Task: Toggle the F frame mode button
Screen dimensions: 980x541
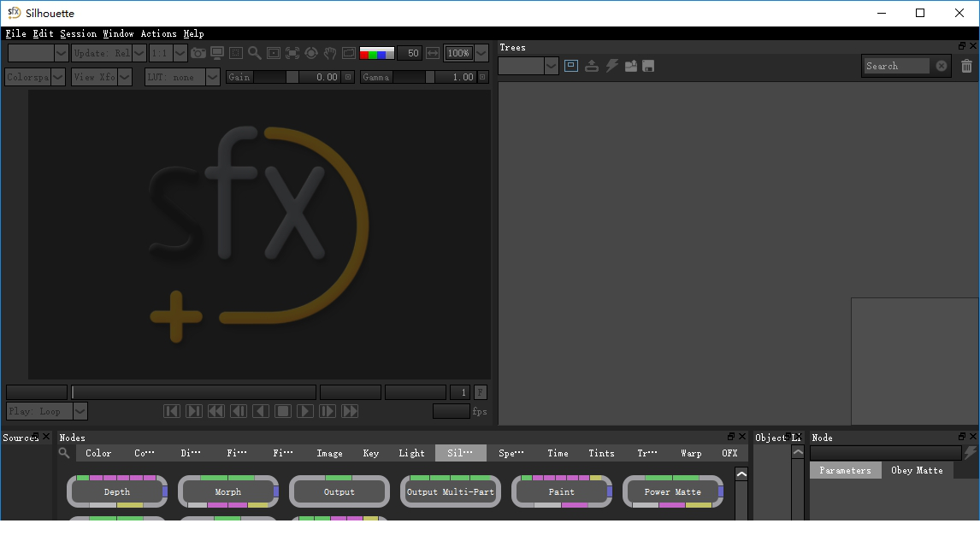Action: coord(480,392)
